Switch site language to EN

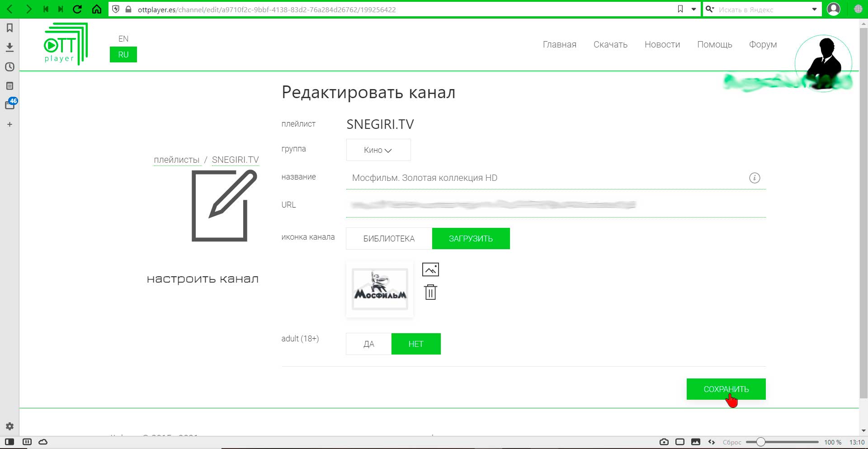pyautogui.click(x=123, y=39)
